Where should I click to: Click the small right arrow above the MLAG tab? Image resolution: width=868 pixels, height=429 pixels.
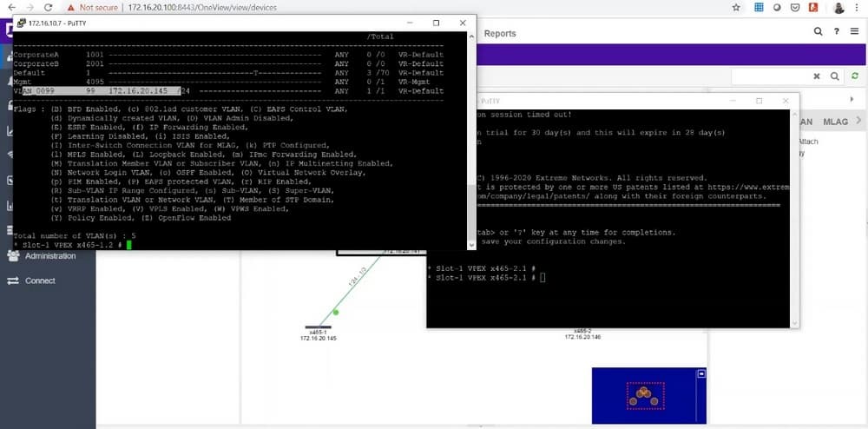852,100
